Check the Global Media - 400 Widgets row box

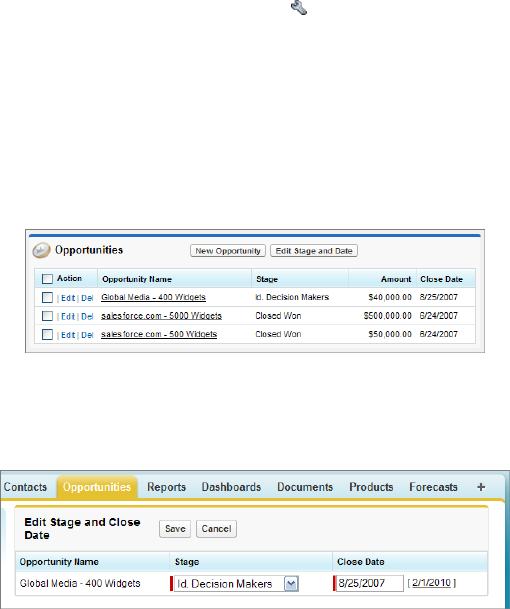coord(47,298)
